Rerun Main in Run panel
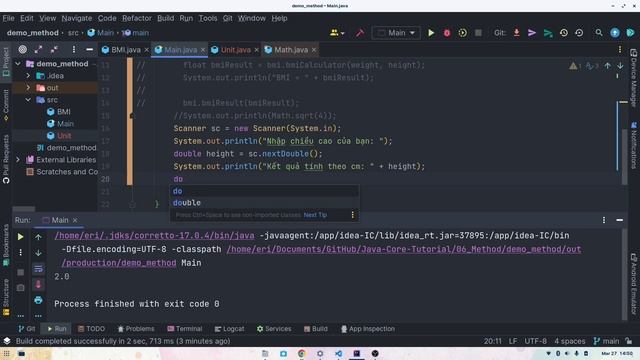Viewport: 640px width, 360px height. coord(20,237)
